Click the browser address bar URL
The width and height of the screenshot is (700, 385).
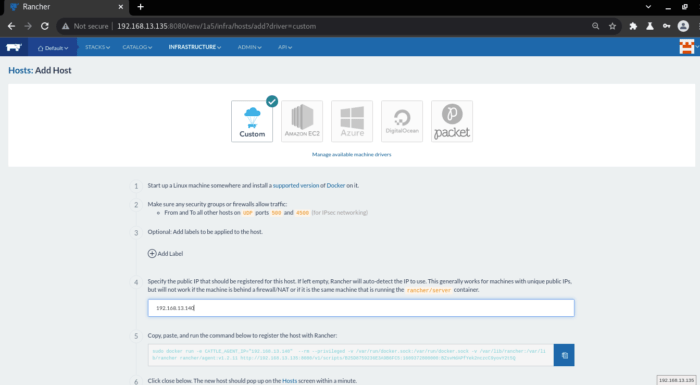pyautogui.click(x=217, y=26)
